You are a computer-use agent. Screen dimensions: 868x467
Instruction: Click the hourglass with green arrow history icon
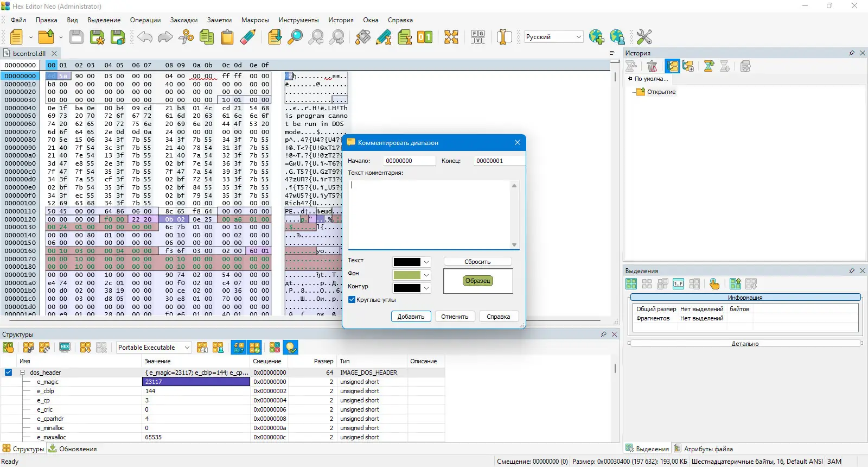(x=709, y=66)
